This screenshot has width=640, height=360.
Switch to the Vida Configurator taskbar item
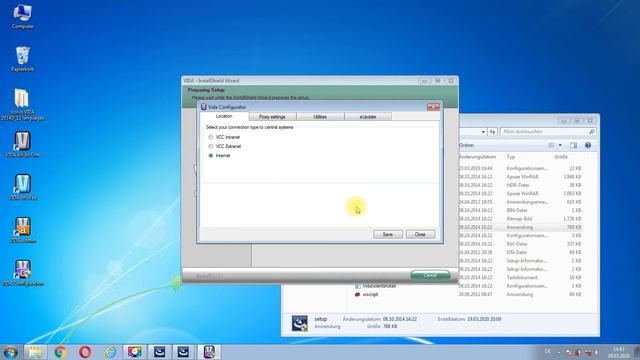coord(209,352)
